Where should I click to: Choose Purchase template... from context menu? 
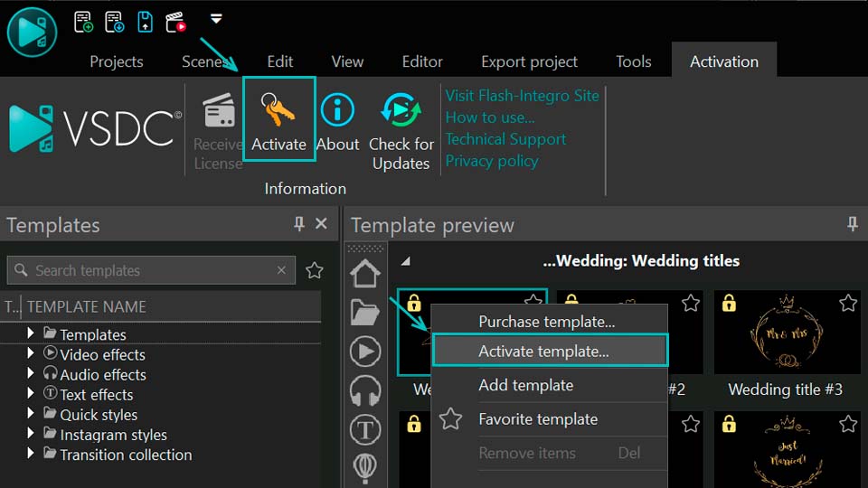(547, 322)
